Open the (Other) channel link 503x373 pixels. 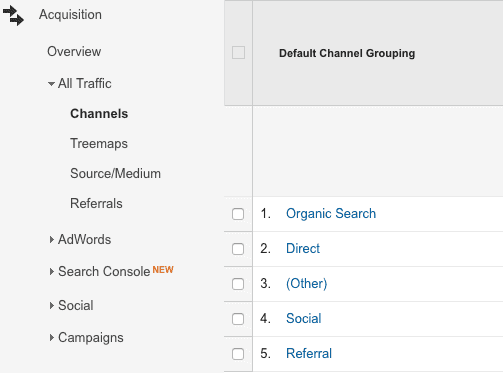[307, 284]
